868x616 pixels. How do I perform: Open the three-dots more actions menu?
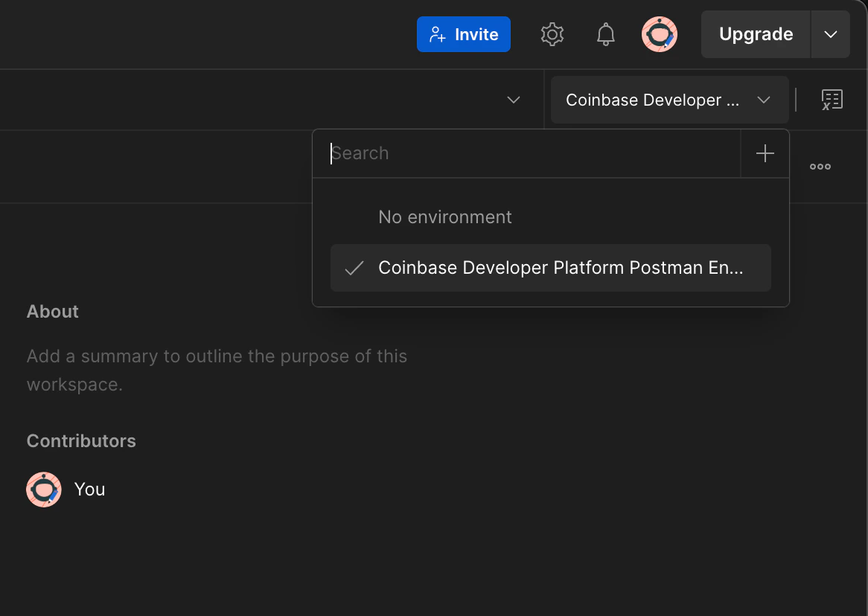[x=820, y=167]
